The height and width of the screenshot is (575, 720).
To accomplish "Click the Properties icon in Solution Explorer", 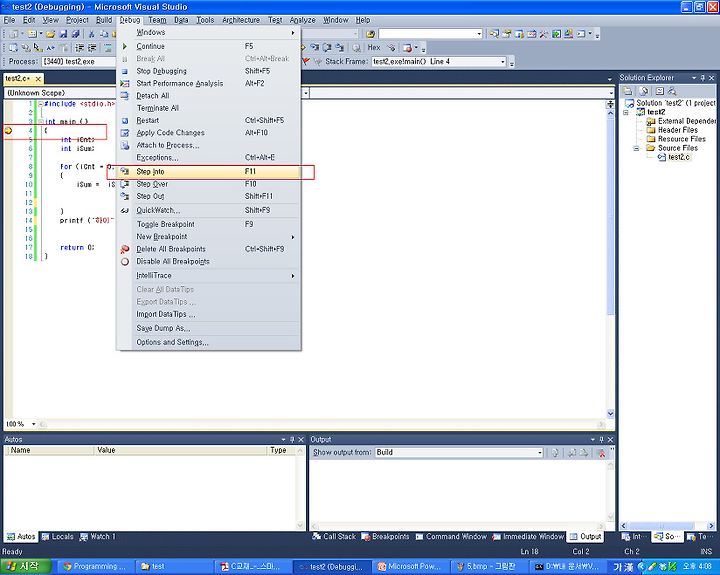I will click(x=628, y=91).
